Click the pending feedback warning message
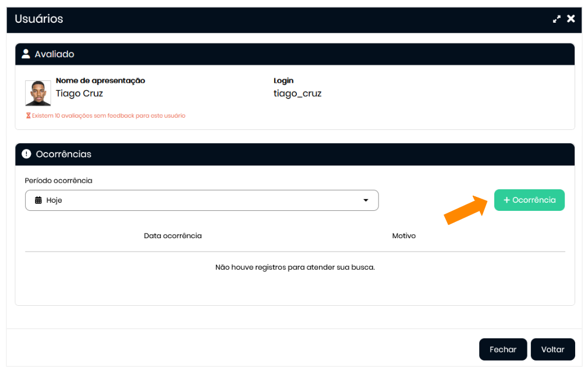The image size is (588, 371). tap(108, 116)
